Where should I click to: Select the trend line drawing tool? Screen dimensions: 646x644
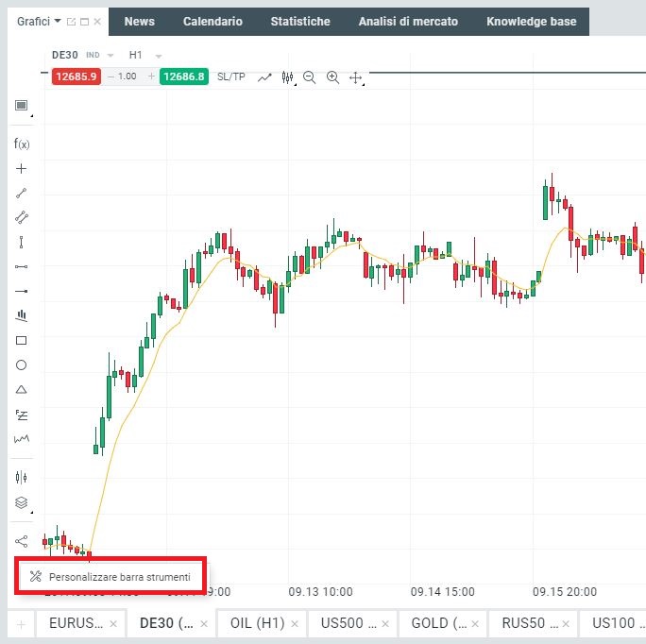(x=22, y=194)
